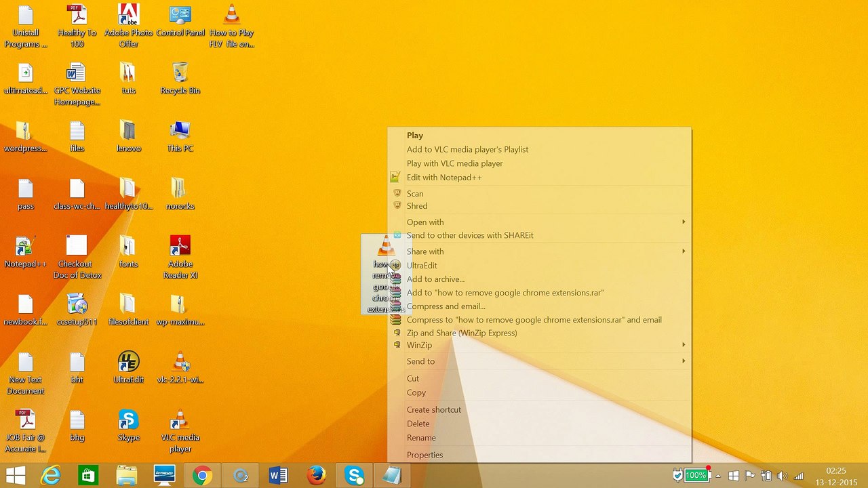Select Properties in the context menu
Screen dimensions: 868x488
425,455
